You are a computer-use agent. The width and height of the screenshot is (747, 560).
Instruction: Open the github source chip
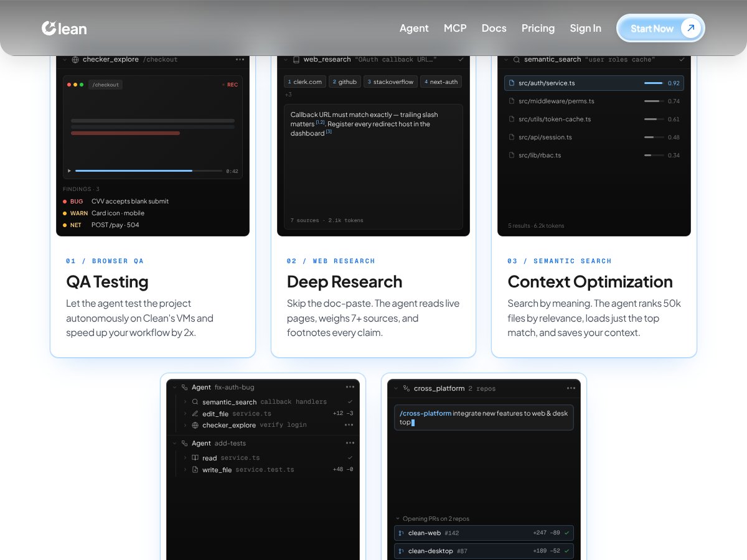344,82
